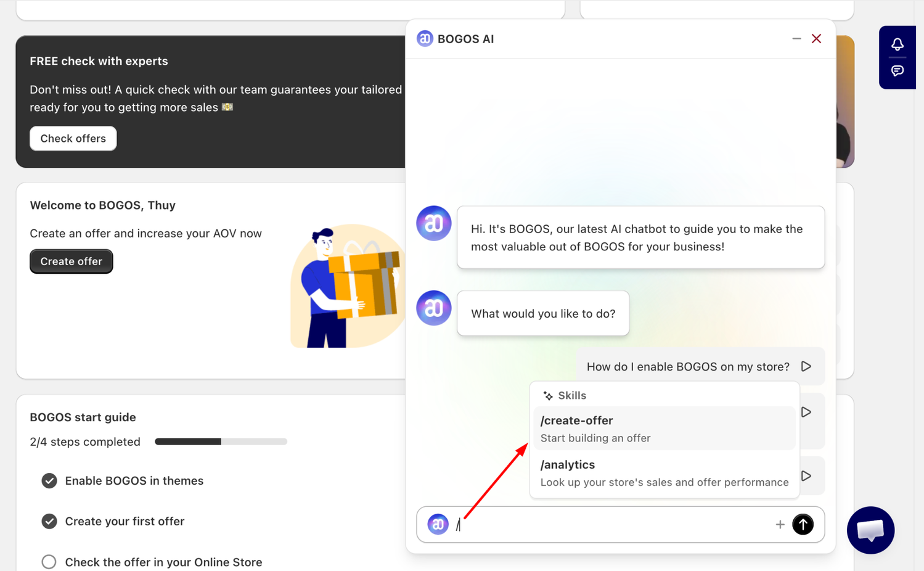The width and height of the screenshot is (924, 571).
Task: Click the 'Welcome to BOGOS, Thuy' heading
Action: [x=103, y=205]
